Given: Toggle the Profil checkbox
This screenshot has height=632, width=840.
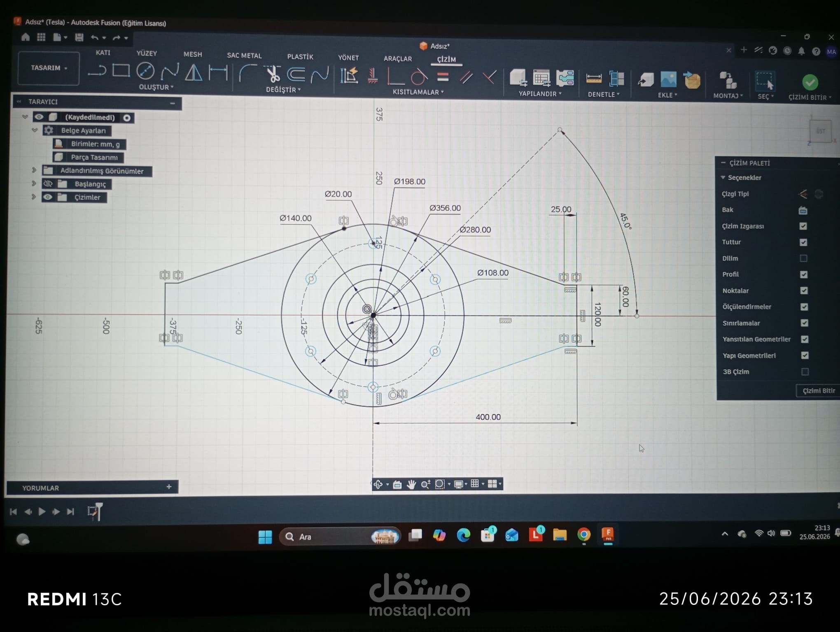Looking at the screenshot, I should [x=804, y=274].
